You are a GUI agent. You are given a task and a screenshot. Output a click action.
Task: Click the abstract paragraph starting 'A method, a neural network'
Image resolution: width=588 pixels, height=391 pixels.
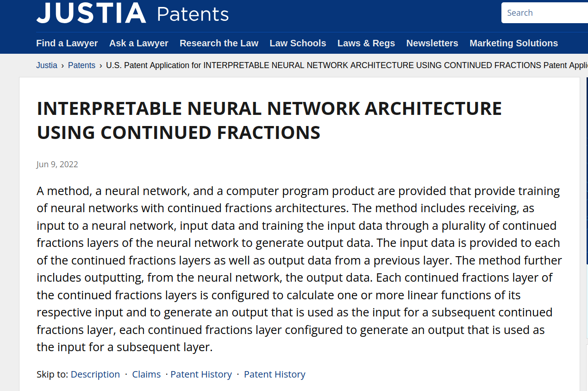point(299,269)
